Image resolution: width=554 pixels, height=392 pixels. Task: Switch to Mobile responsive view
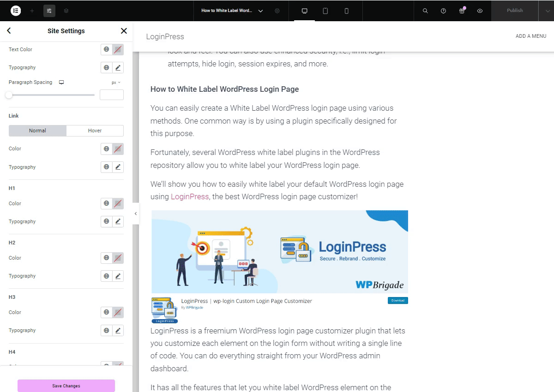tap(346, 11)
